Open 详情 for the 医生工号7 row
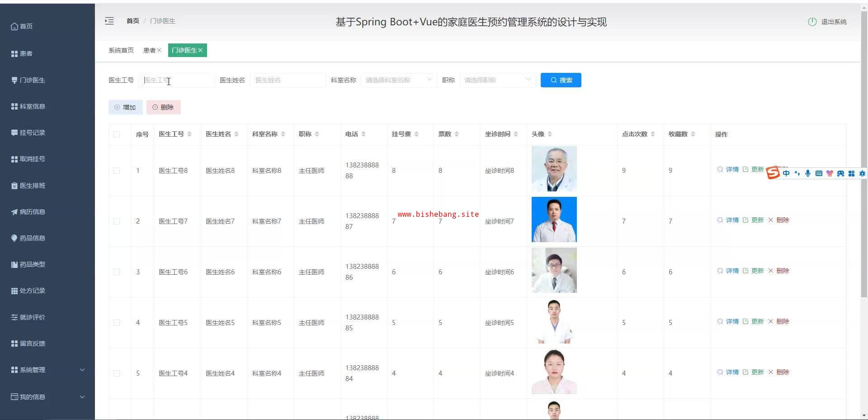Image resolution: width=868 pixels, height=420 pixels. 728,220
